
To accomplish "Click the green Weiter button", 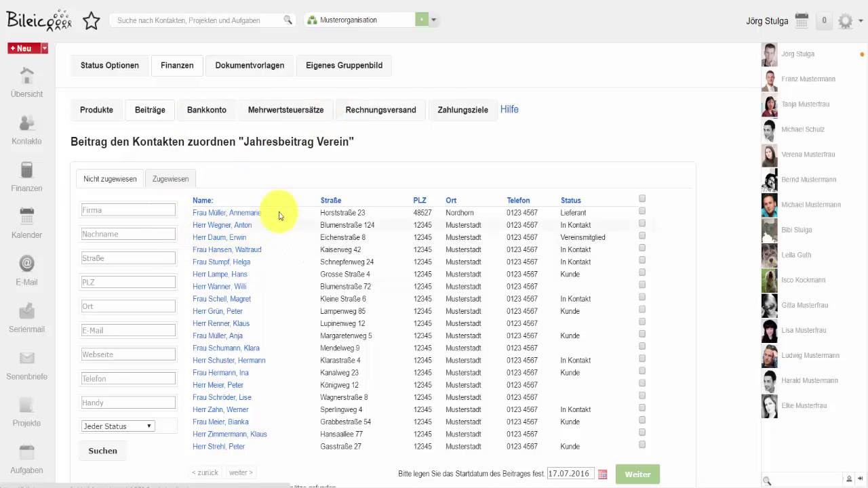I will click(637, 474).
